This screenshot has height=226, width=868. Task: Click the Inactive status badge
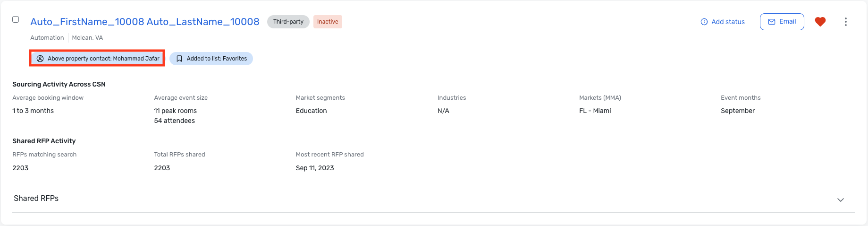(x=328, y=22)
